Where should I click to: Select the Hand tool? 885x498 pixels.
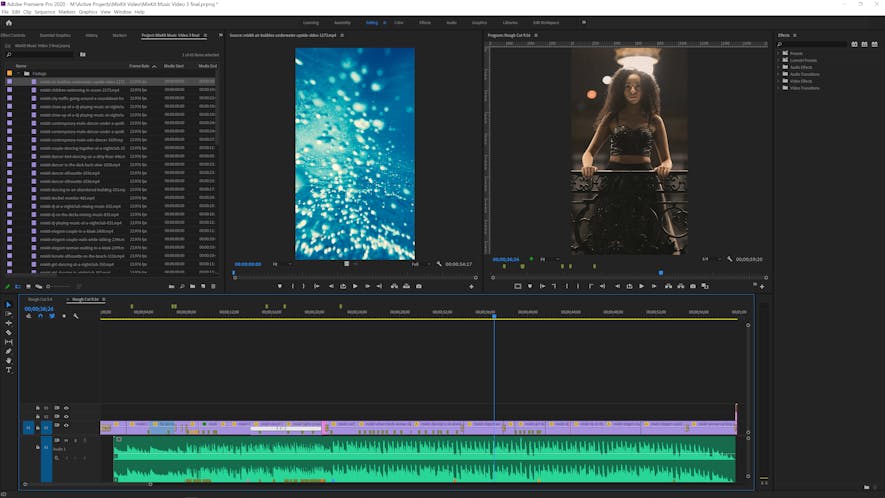[x=9, y=360]
